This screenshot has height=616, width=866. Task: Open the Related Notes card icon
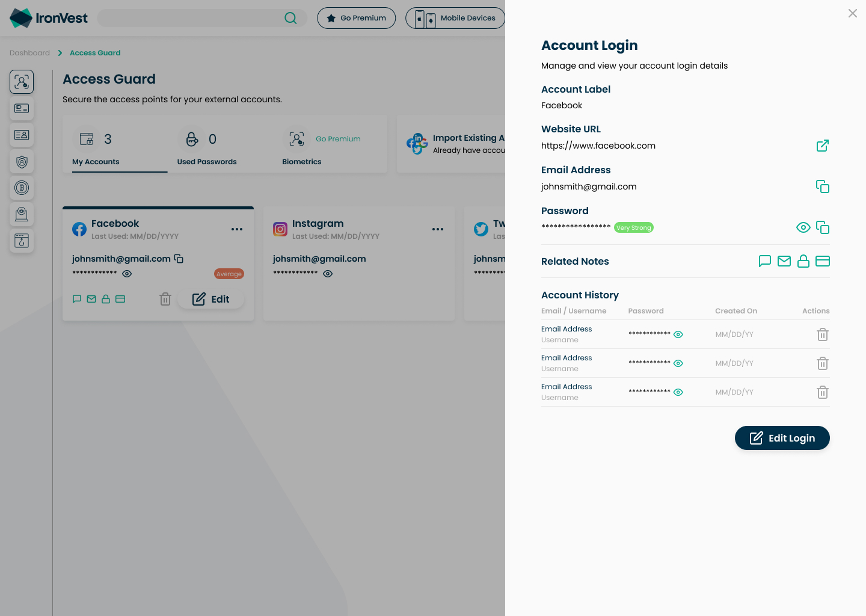tap(823, 261)
